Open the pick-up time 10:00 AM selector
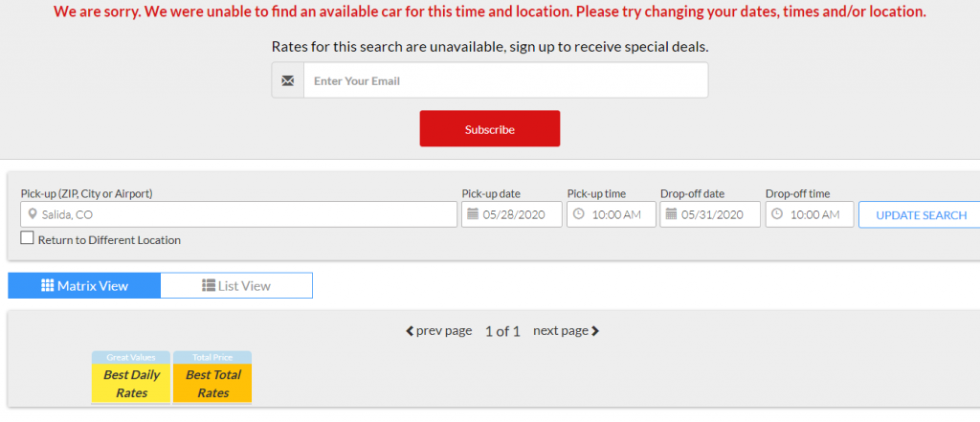Image resolution: width=980 pixels, height=422 pixels. pos(616,215)
